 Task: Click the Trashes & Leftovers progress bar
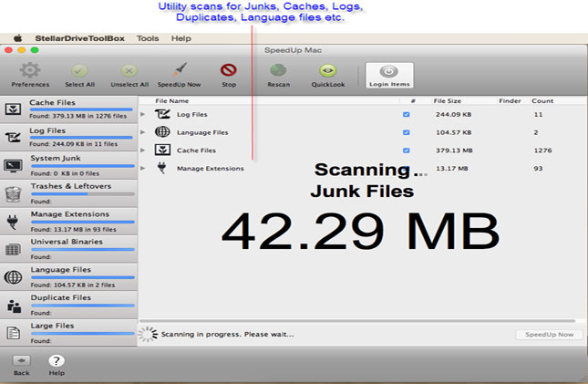(x=82, y=194)
